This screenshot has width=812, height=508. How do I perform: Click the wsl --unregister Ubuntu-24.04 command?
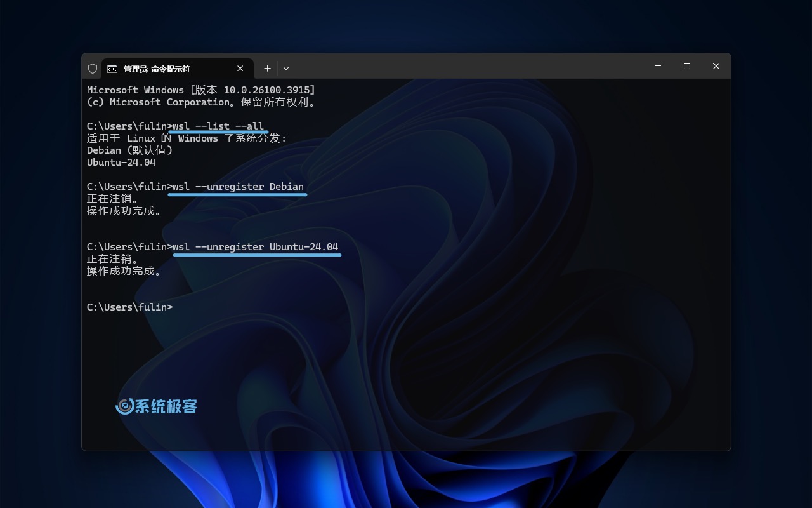coord(256,247)
